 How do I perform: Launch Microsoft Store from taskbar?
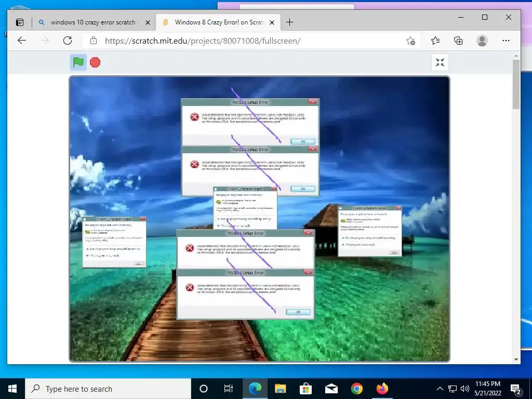click(305, 389)
